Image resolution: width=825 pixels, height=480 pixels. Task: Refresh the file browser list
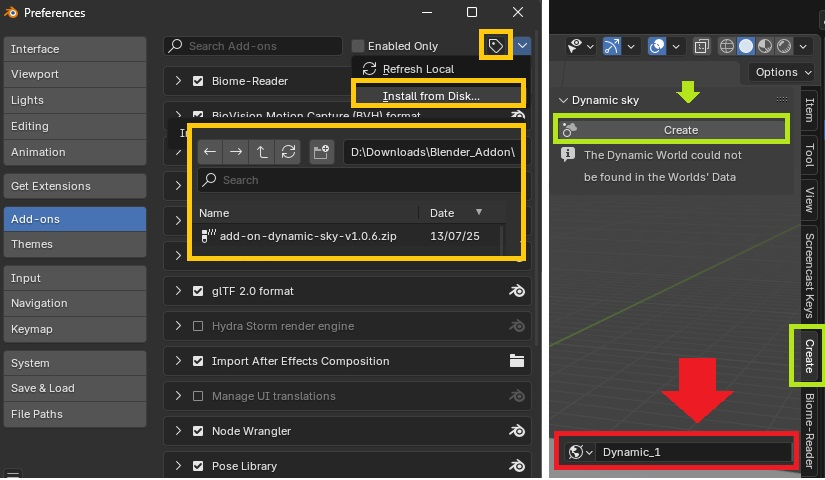288,152
